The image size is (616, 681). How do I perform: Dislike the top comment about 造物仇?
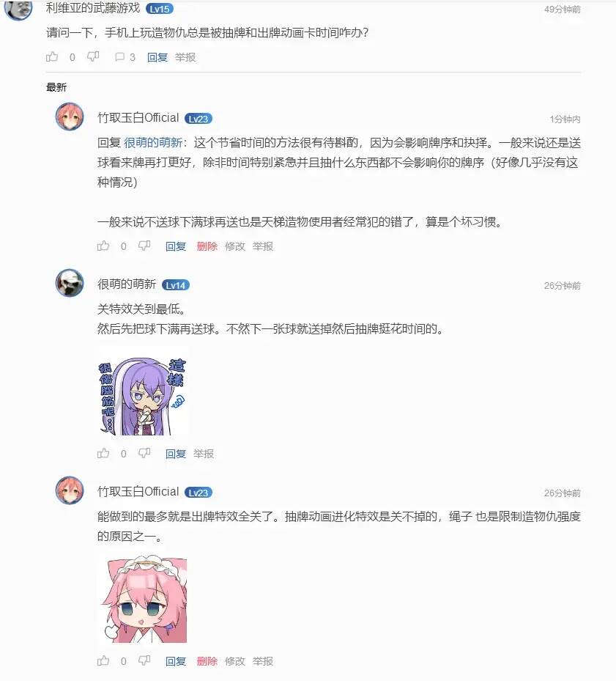pyautogui.click(x=93, y=56)
